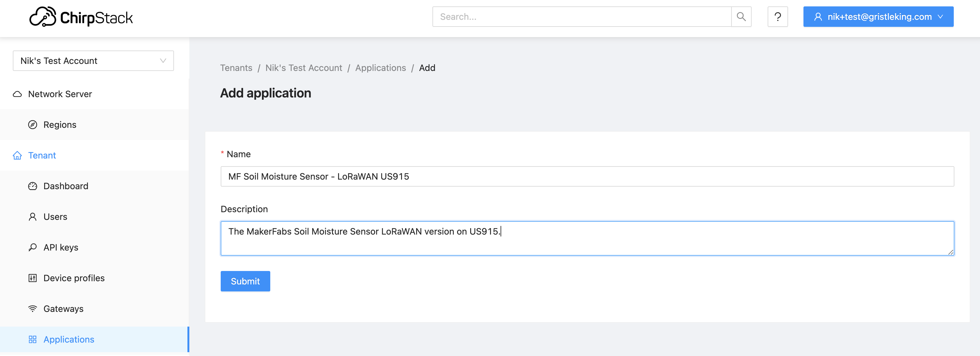Image resolution: width=980 pixels, height=356 pixels.
Task: Click the API keys key icon
Action: (33, 247)
